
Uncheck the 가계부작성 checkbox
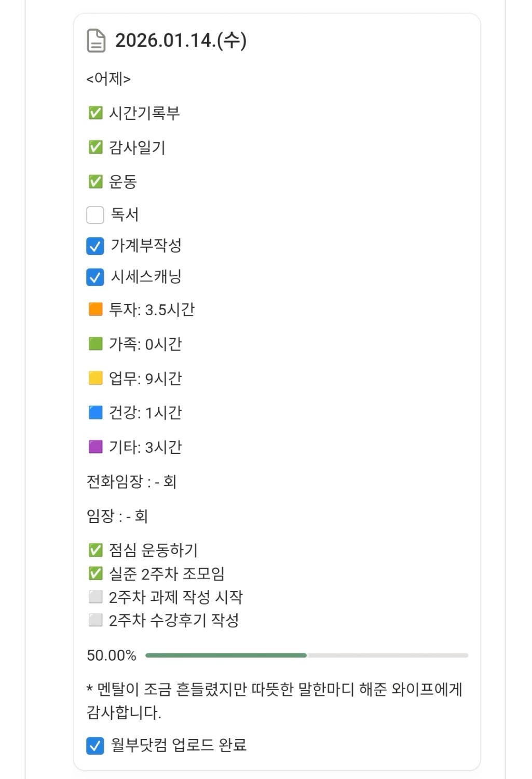[x=95, y=246]
